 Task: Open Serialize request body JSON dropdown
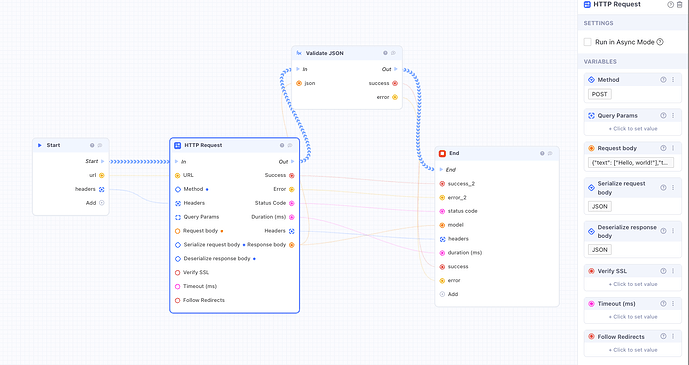(x=600, y=206)
